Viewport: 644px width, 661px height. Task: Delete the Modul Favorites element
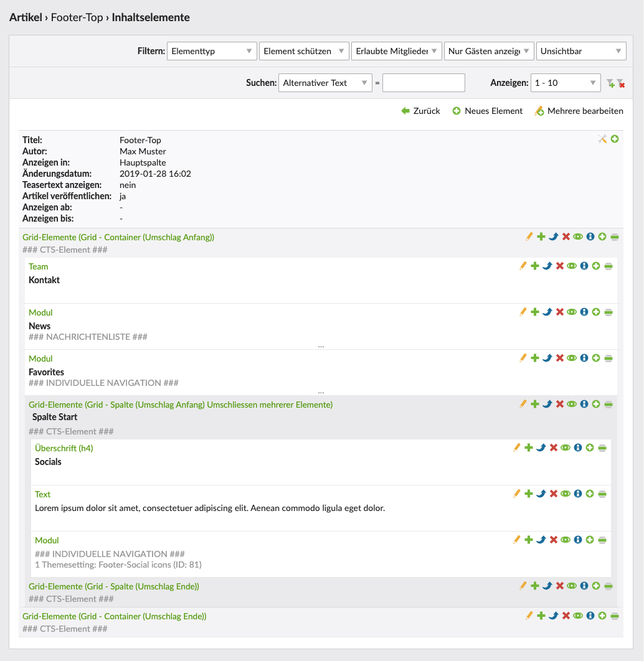click(x=560, y=358)
